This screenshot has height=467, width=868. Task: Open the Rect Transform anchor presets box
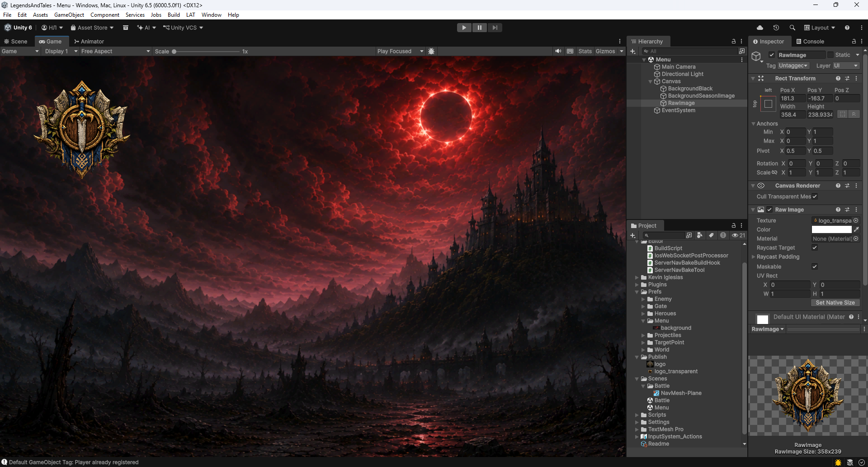[x=768, y=104]
